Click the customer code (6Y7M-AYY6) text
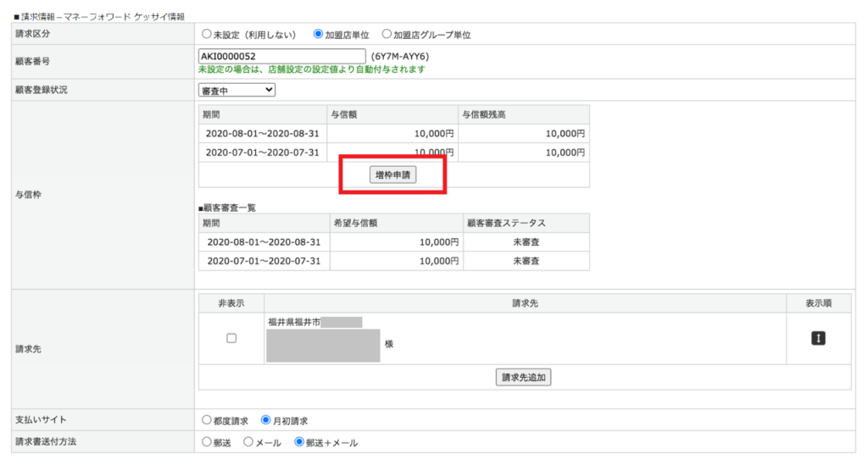Viewport: 868px width, 465px height. [x=400, y=57]
